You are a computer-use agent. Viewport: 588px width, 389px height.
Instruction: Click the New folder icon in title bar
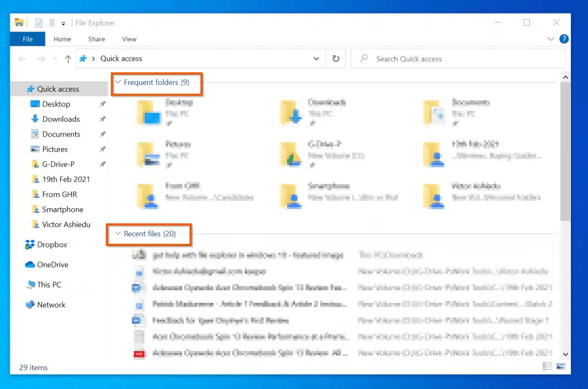pyautogui.click(x=52, y=23)
